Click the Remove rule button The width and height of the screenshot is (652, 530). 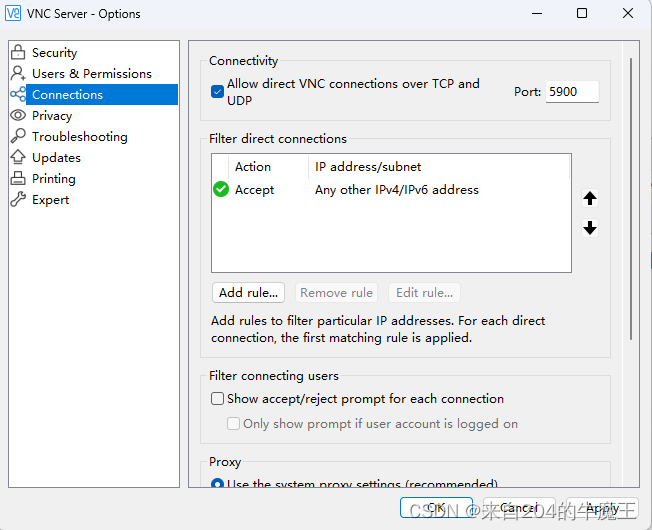point(336,293)
